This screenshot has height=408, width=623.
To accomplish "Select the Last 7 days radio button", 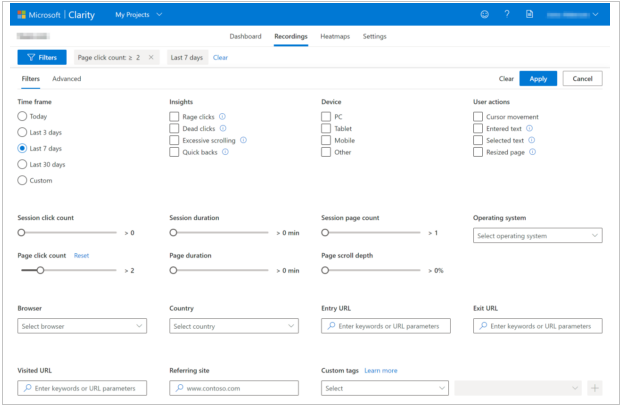I will click(22, 148).
